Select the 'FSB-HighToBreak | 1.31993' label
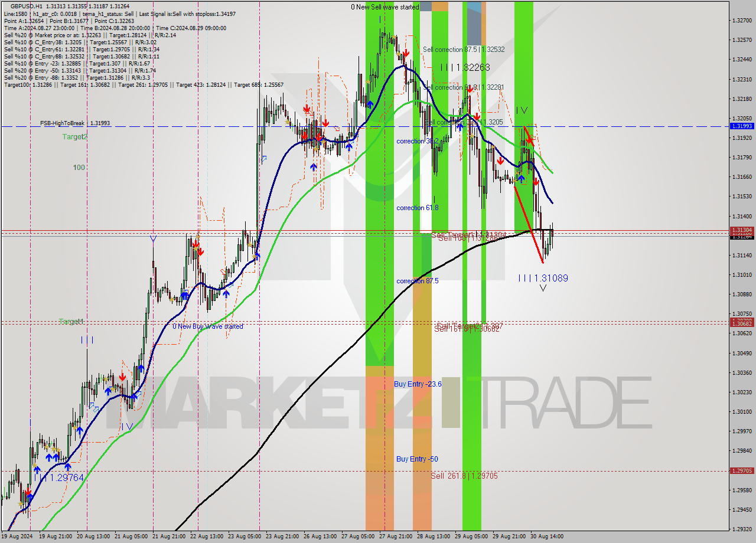 [75, 123]
